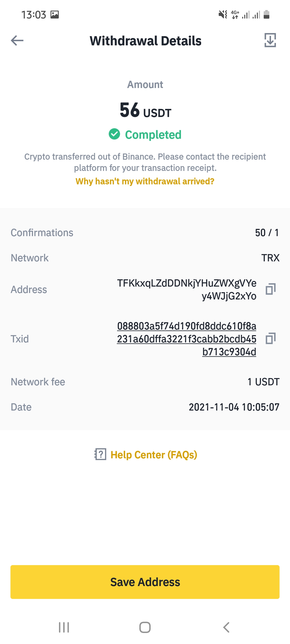Copy the withdrawal address
Screen dimensions: 290x644
[271, 289]
